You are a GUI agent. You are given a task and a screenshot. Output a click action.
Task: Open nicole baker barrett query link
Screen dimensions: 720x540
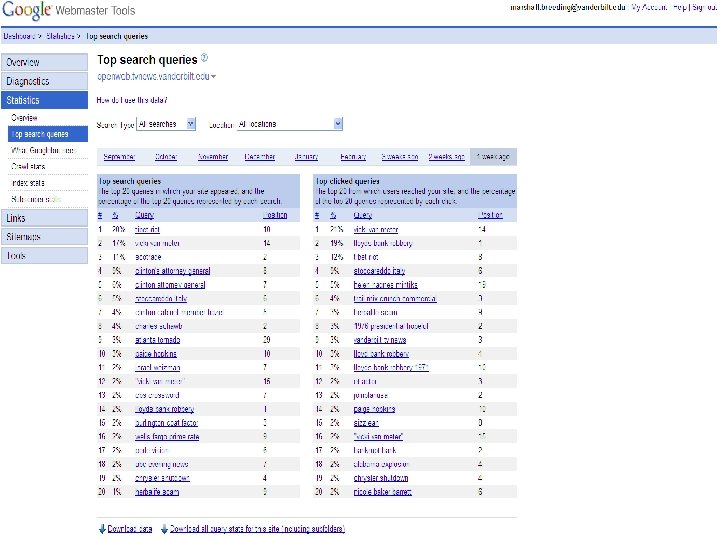click(x=382, y=492)
